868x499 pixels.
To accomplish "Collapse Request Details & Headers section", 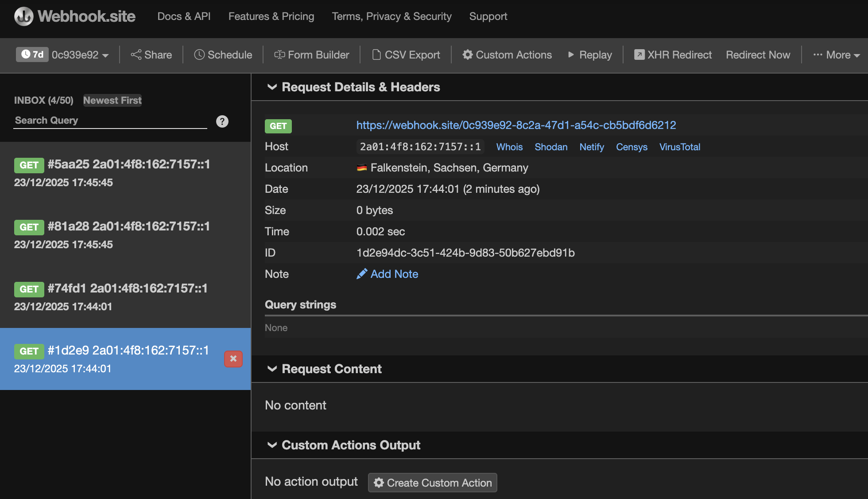I will tap(272, 87).
